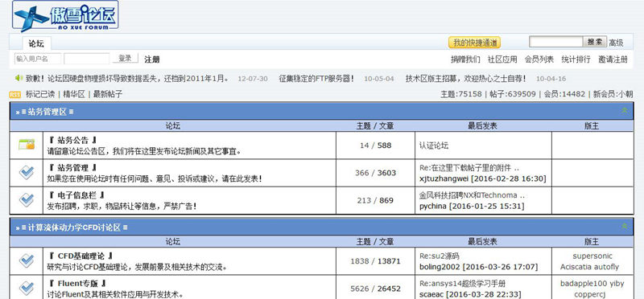Image resolution: width=644 pixels, height=299 pixels.
Task: Click the 1838 / 13871 post count
Action: tap(375, 261)
